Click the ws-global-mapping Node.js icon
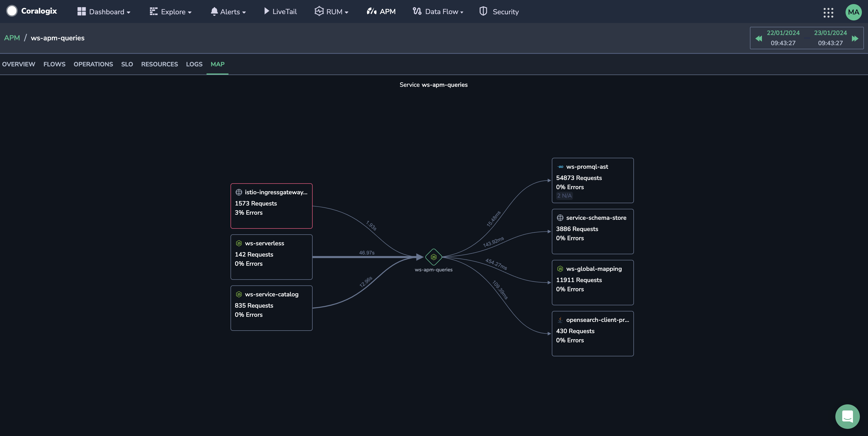This screenshot has height=436, width=868. point(560,269)
